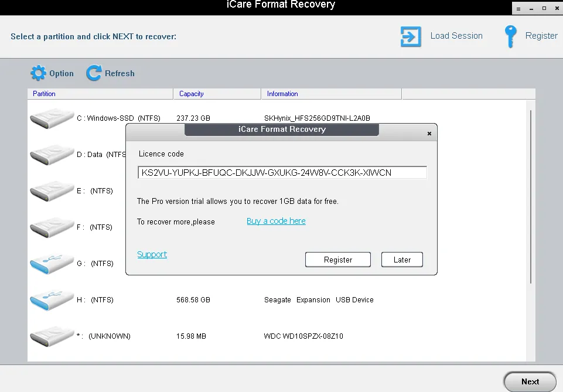Select the H: Seagate USB drive icon
Screen dimensions: 563x392
point(52,300)
